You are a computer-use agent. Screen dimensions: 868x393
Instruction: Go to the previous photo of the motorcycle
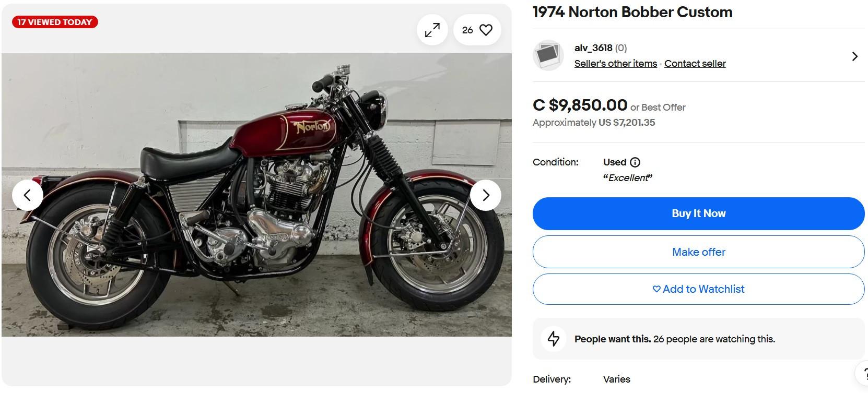click(27, 195)
